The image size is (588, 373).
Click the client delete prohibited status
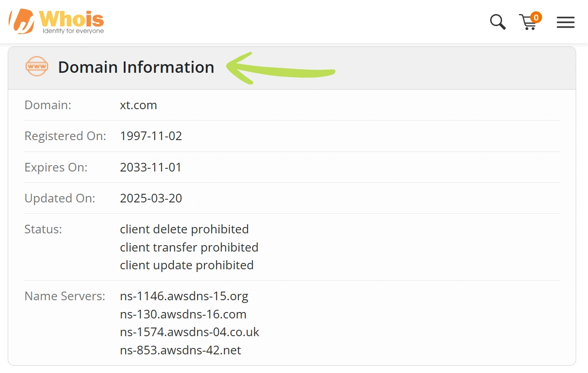coord(184,229)
